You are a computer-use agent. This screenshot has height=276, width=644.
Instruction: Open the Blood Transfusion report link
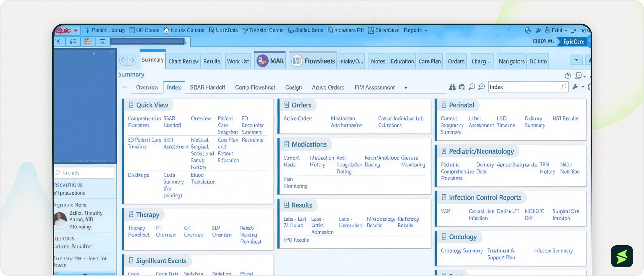coord(203,178)
